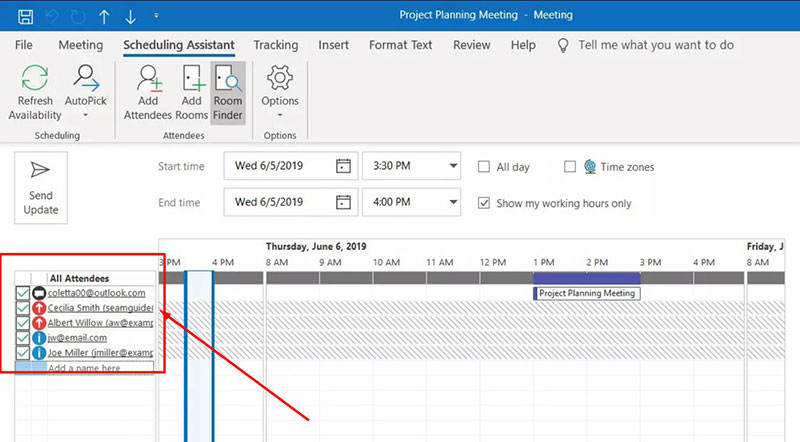800x442 pixels.
Task: Uncheck attendee coletta00@outlook.com
Action: (22, 293)
